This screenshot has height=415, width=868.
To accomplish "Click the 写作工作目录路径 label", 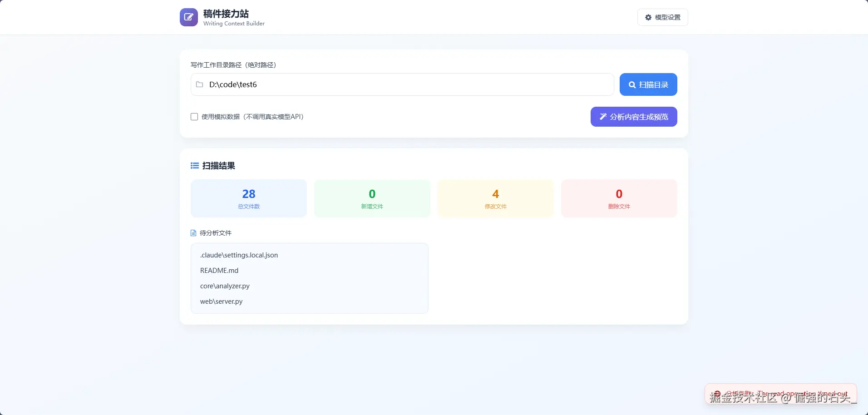I will coord(233,65).
